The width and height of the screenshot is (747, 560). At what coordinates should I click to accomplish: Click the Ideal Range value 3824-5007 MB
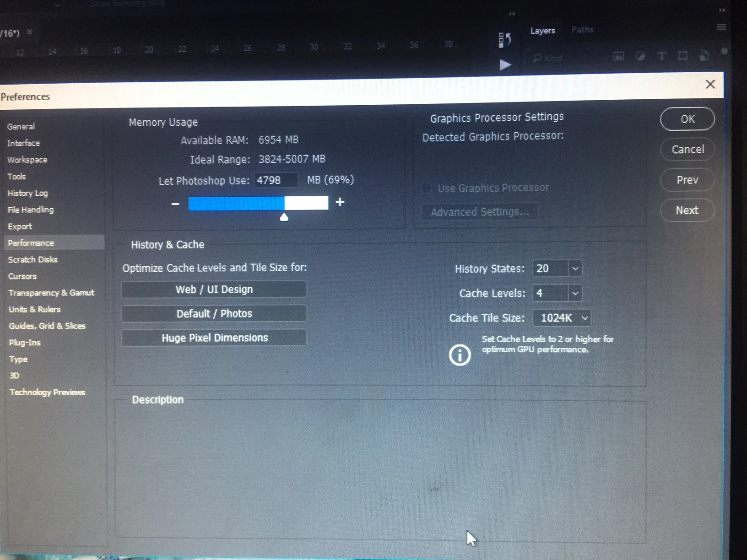292,159
